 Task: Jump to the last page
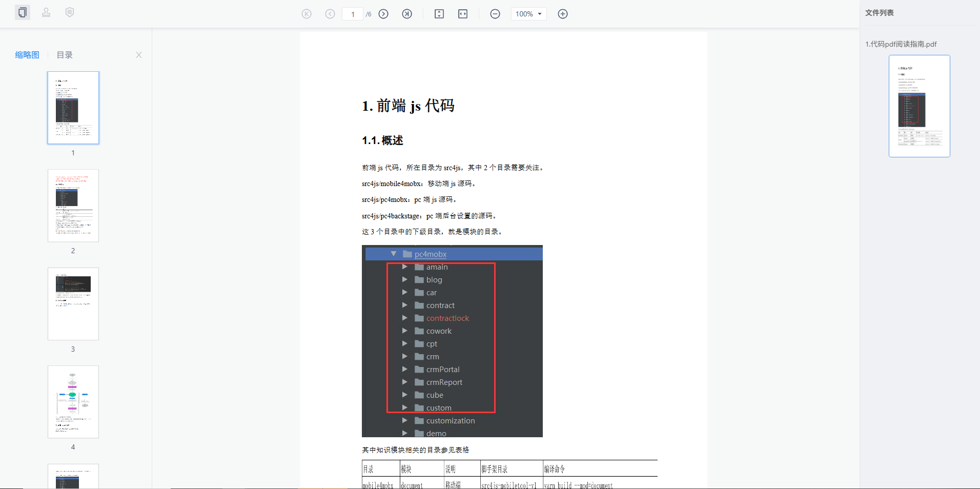(x=407, y=14)
